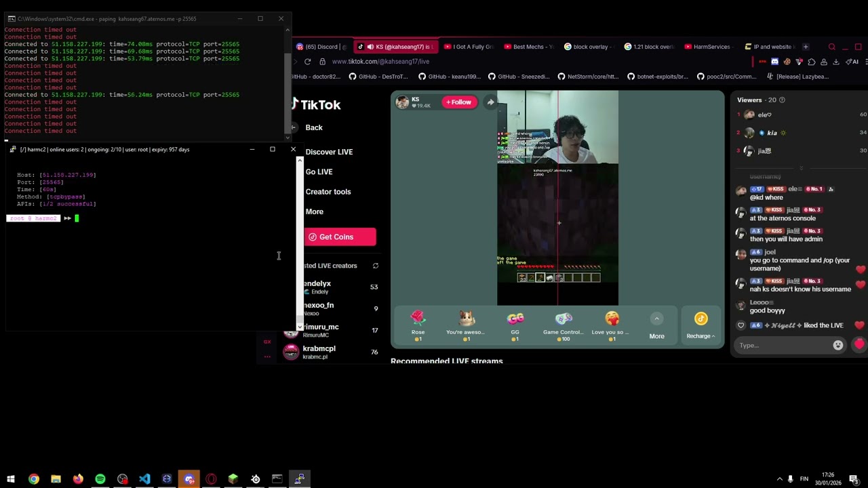This screenshot has height=488, width=868.
Task: Reload the TikTok page
Action: [x=307, y=62]
